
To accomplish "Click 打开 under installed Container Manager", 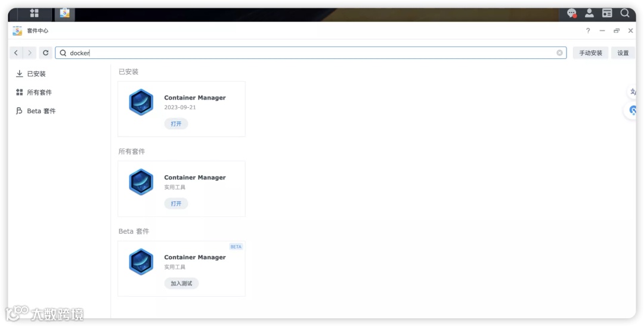I will [176, 123].
